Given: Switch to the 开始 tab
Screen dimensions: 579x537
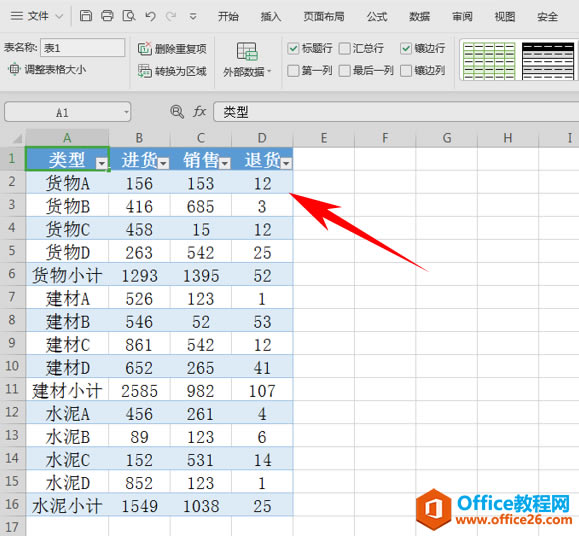Looking at the screenshot, I should click(228, 17).
